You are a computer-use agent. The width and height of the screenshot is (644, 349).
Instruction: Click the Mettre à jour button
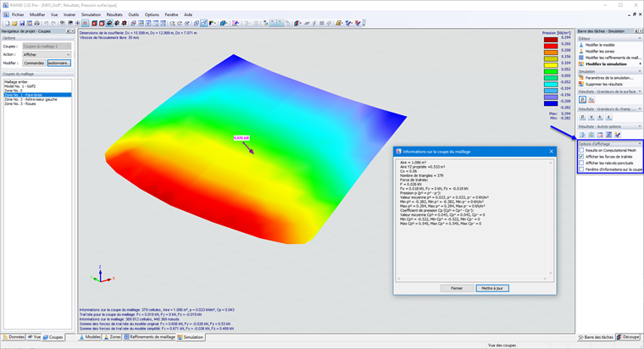492,288
